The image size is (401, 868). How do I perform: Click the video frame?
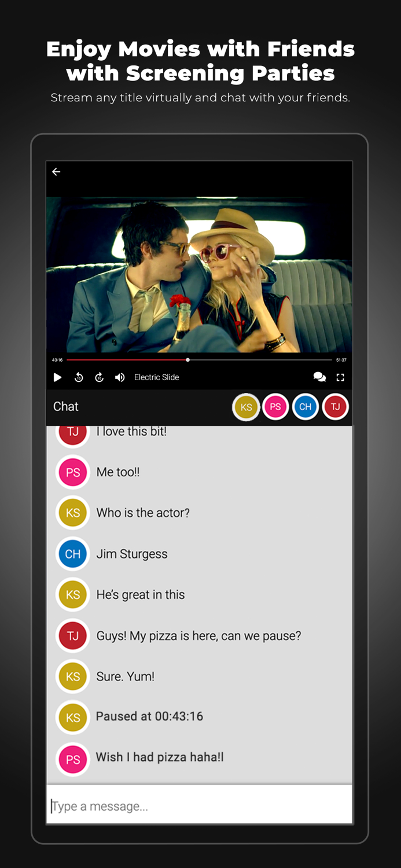click(199, 274)
